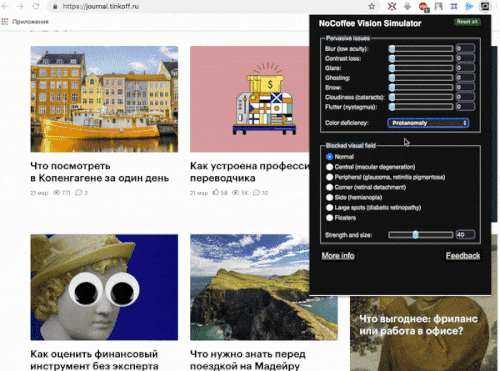This screenshot has width=500, height=371.
Task: Click the Cloudiness (cataracts) slider
Action: coord(421,97)
